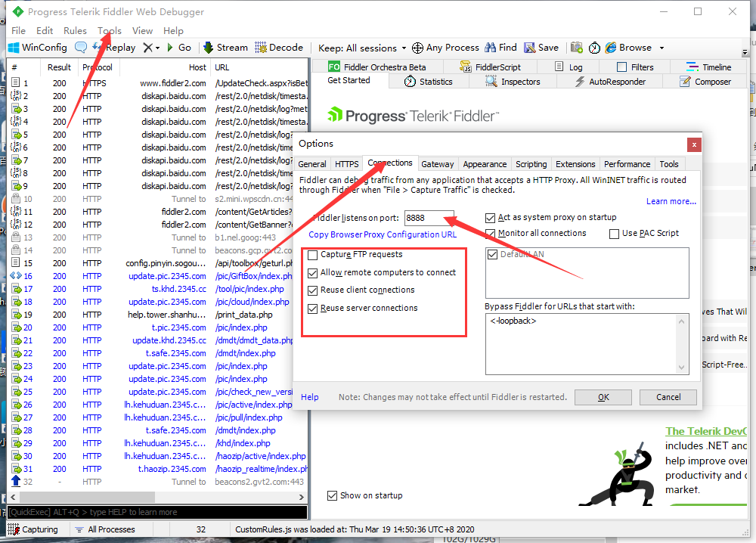Switch to the Appearance options tab
Image resolution: width=756 pixels, height=543 pixels.
485,164
